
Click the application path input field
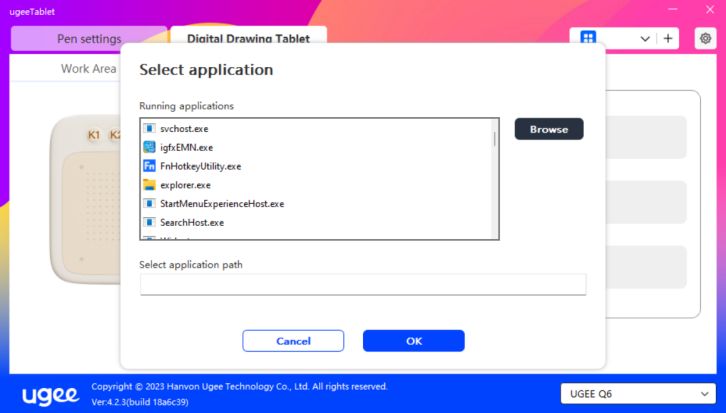(x=362, y=285)
